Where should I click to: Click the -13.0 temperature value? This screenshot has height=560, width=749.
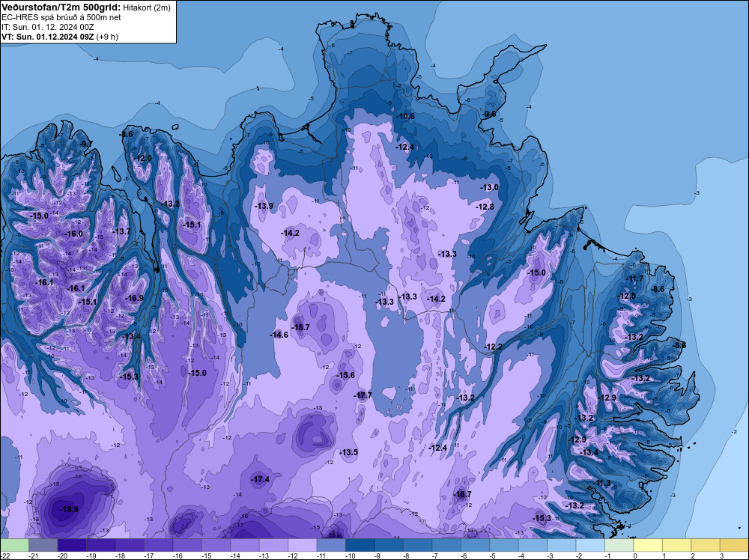(489, 187)
